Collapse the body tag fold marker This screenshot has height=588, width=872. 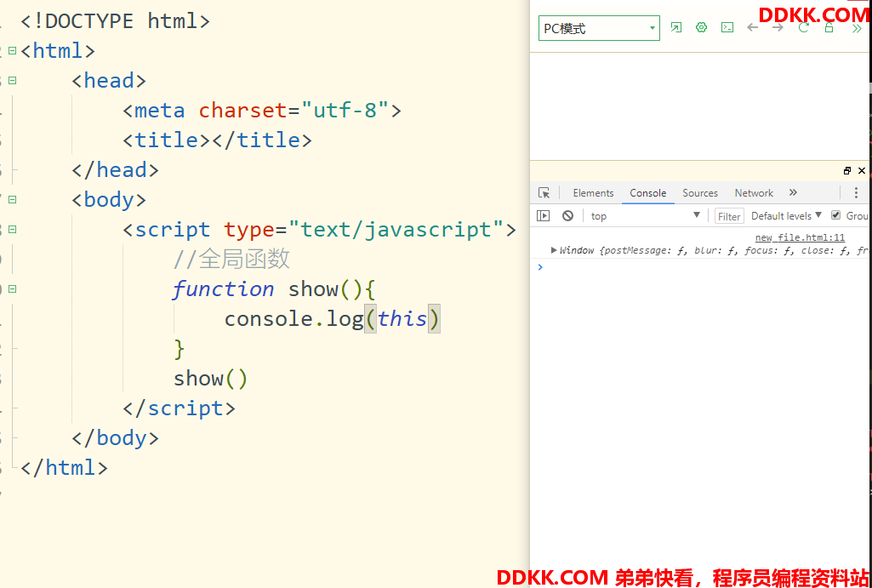pyautogui.click(x=12, y=199)
